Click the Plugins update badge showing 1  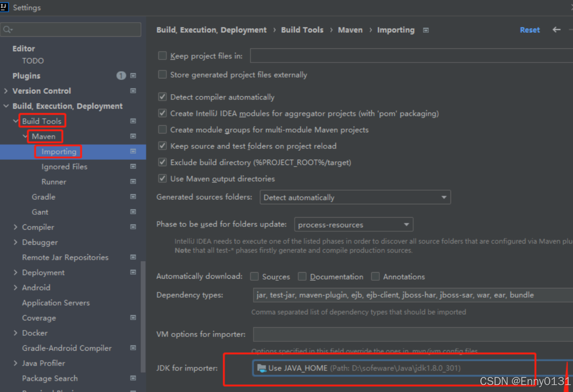click(121, 76)
